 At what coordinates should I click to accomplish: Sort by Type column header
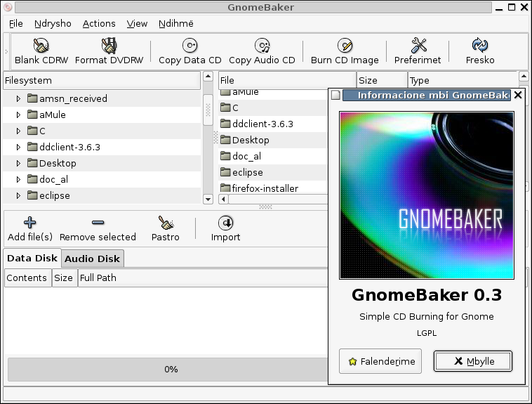coord(463,81)
